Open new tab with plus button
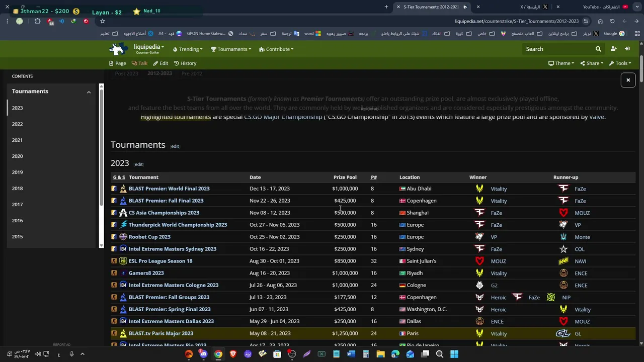The width and height of the screenshot is (644, 362). (x=386, y=7)
